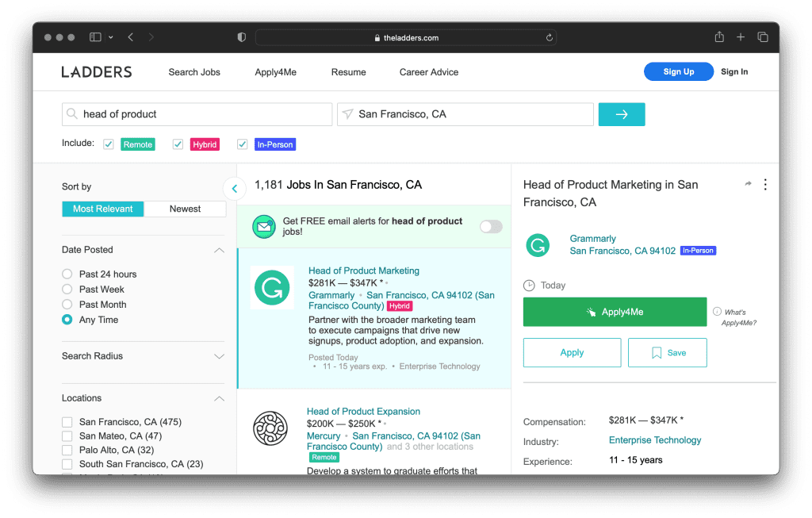Click the What's Apply4Me? info icon
The width and height of the screenshot is (812, 518).
click(717, 311)
